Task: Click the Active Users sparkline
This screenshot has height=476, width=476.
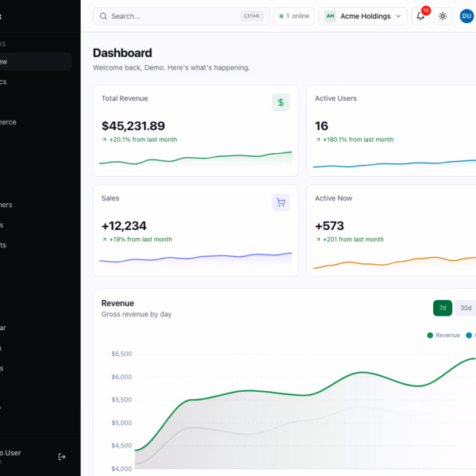Action: click(394, 163)
